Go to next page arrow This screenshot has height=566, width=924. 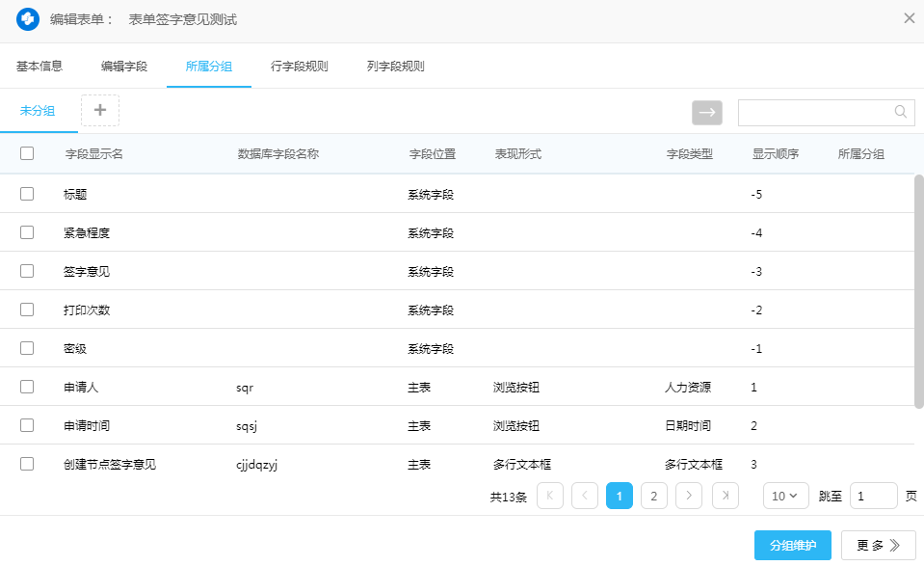coord(688,496)
